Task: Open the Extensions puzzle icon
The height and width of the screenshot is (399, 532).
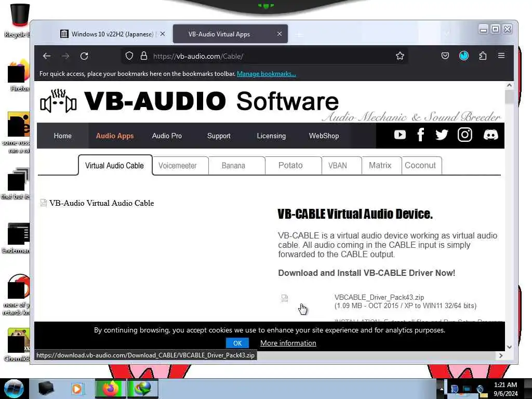Action: point(483,56)
